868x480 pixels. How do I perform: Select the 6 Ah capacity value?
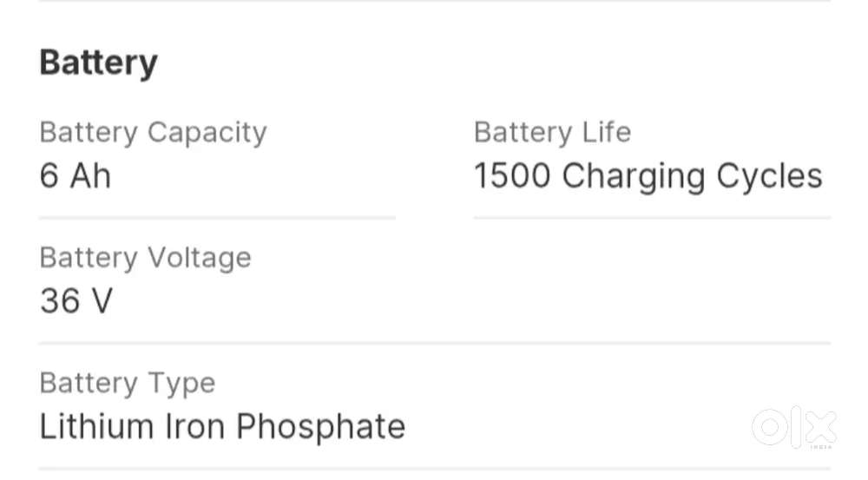pyautogui.click(x=76, y=176)
